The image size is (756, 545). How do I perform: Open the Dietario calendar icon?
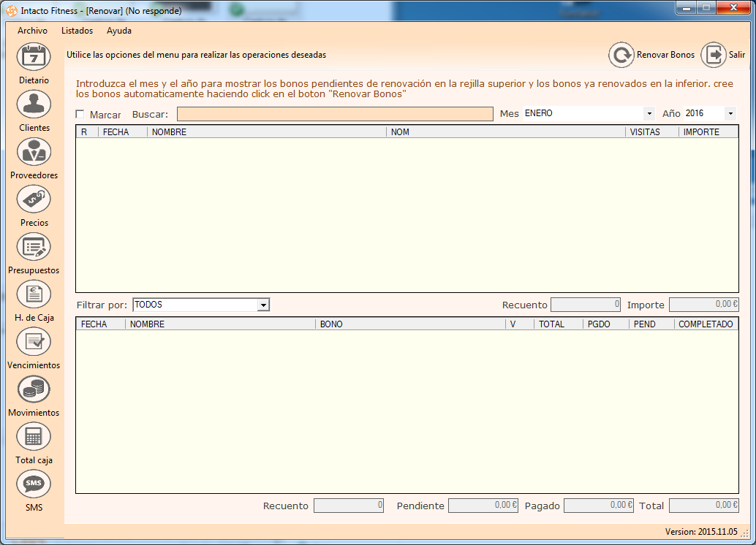pos(34,57)
